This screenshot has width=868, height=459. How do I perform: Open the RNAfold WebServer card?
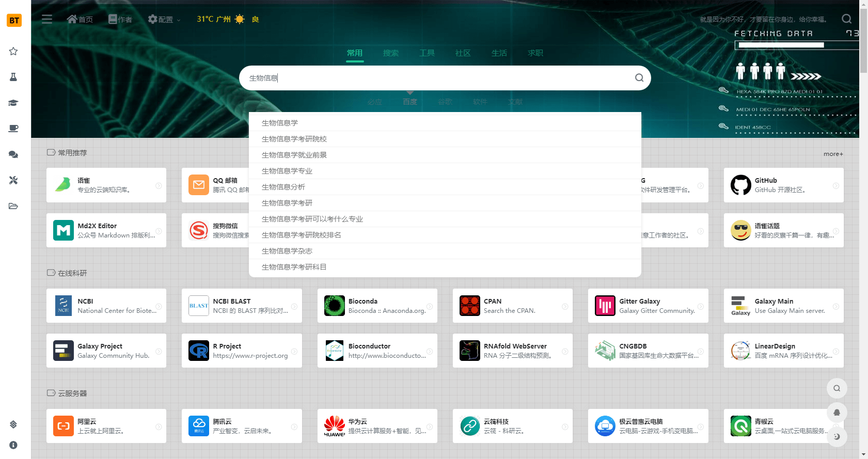[x=513, y=351]
